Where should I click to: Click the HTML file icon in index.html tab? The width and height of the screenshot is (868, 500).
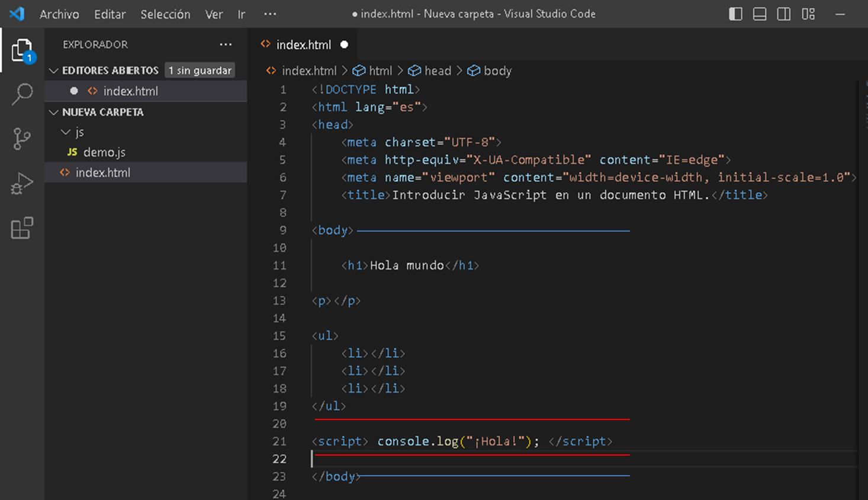pyautogui.click(x=265, y=44)
